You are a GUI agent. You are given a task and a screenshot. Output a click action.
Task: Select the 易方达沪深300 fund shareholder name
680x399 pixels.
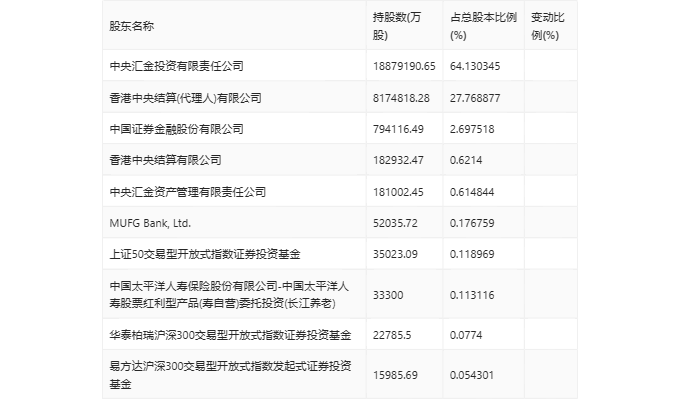tap(230, 375)
